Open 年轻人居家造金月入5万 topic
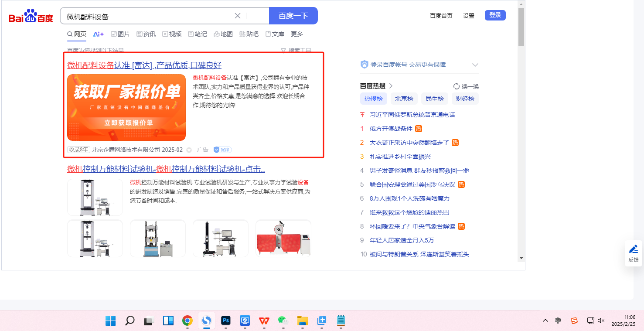This screenshot has height=331, width=644. tap(402, 240)
